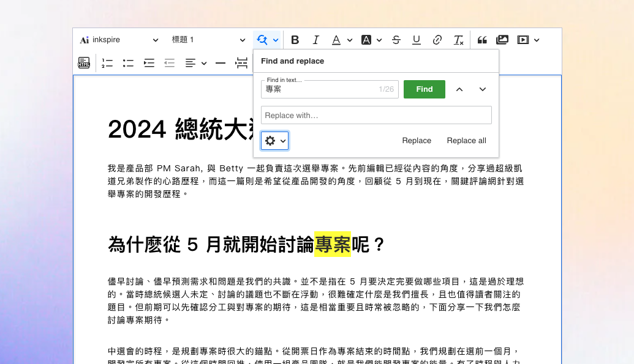634x364 pixels.
Task: Open text alignment dropdown arrow
Action: click(204, 63)
